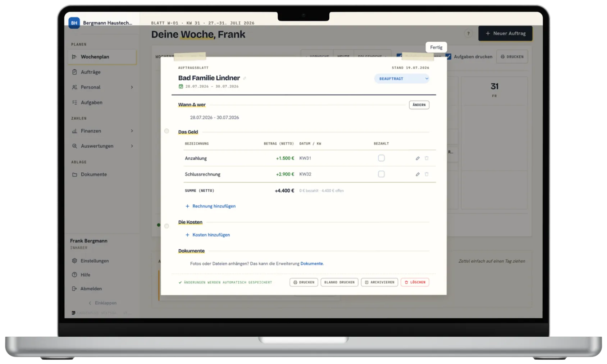
Task: Click the +2.900 € amount for Schlussrechnung
Action: 285,174
